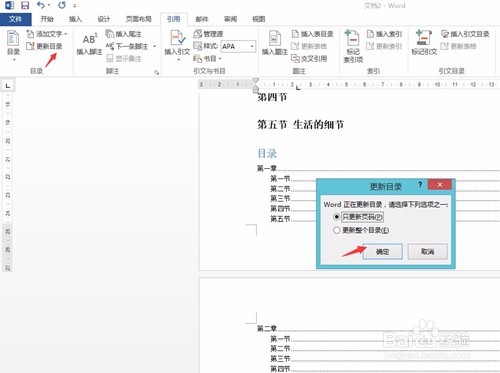Expand the quick access toolbar customize arrow
This screenshot has width=500, height=373.
(x=75, y=6)
